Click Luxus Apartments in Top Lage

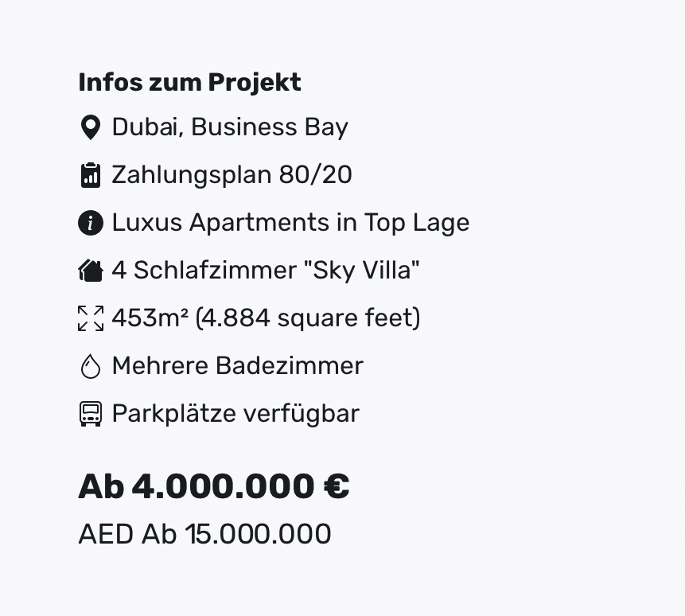click(x=291, y=222)
